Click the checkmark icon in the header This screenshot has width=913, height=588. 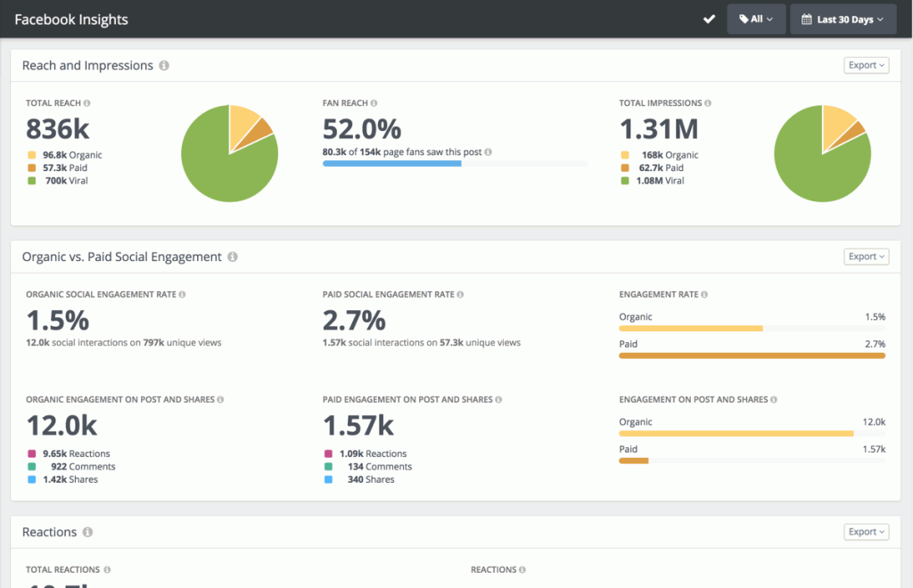click(x=709, y=20)
